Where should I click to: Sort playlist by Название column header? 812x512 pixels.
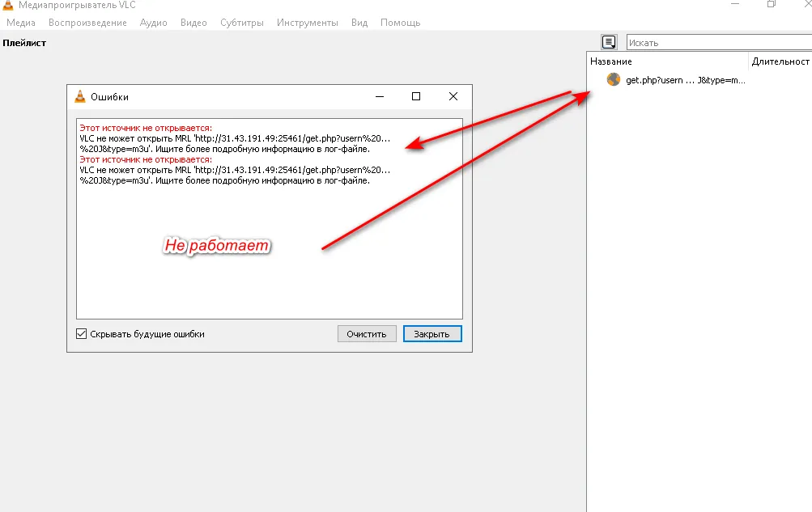point(668,61)
